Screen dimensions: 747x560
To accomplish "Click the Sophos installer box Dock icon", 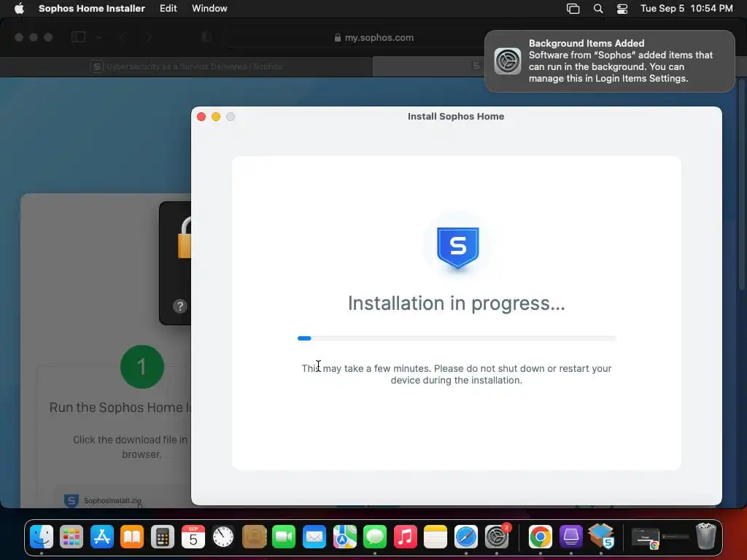I will [601, 537].
